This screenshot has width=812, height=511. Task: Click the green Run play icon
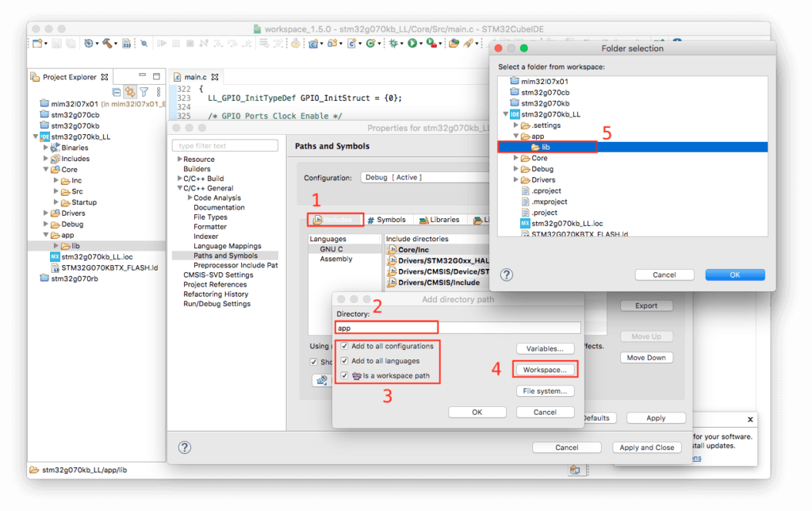[412, 44]
